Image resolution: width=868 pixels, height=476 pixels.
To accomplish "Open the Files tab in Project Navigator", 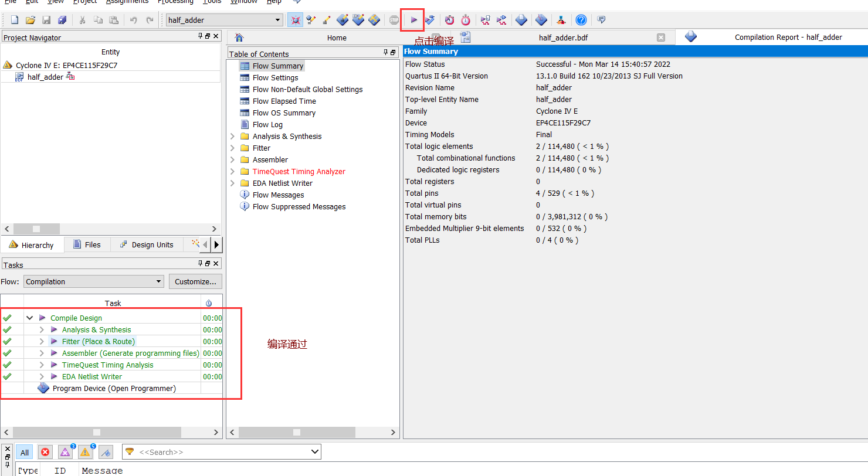I will pyautogui.click(x=87, y=244).
